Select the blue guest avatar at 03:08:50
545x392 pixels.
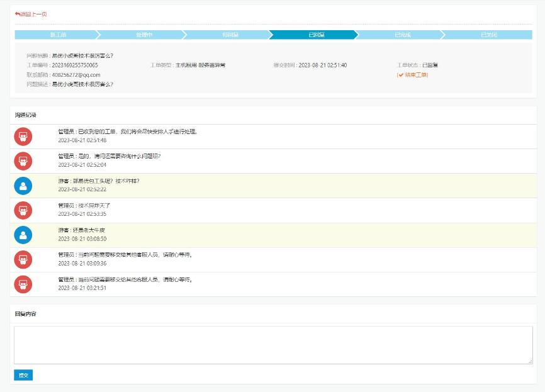[23, 235]
